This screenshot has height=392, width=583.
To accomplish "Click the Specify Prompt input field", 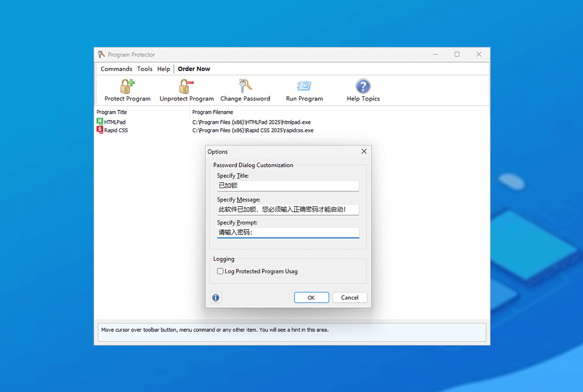I will point(288,232).
